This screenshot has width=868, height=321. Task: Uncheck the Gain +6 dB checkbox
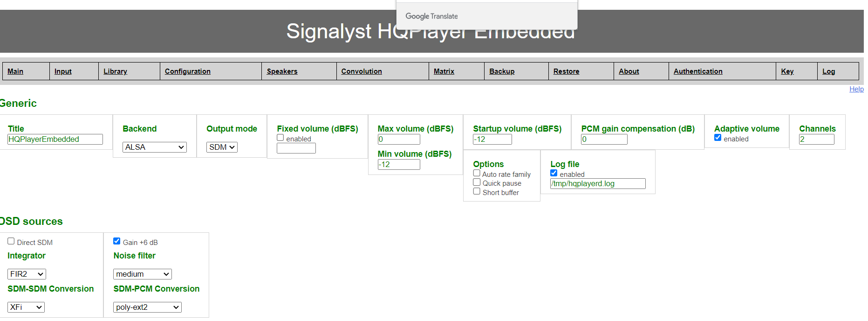(x=117, y=241)
